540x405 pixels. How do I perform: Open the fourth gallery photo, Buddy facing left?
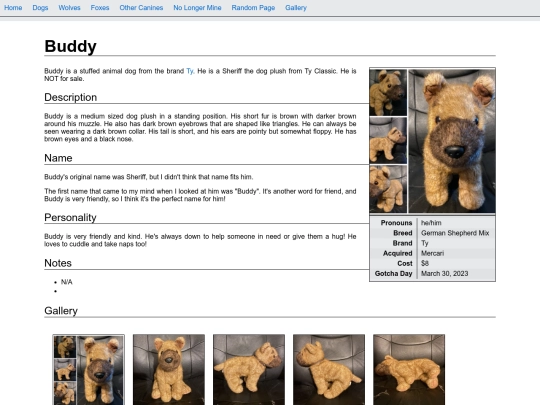click(x=329, y=370)
